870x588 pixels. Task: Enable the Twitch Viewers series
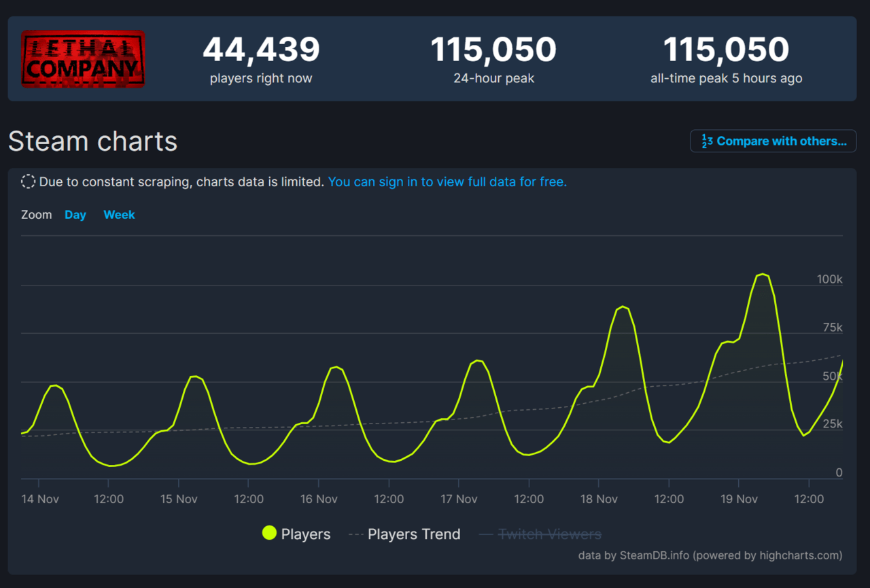[x=540, y=534]
